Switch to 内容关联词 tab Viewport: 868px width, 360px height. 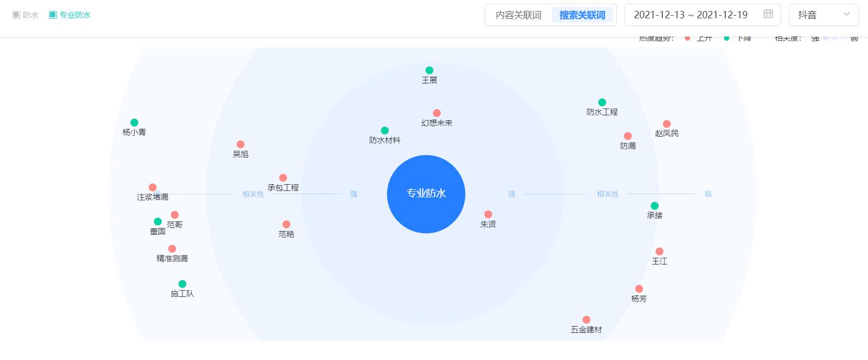tap(519, 15)
